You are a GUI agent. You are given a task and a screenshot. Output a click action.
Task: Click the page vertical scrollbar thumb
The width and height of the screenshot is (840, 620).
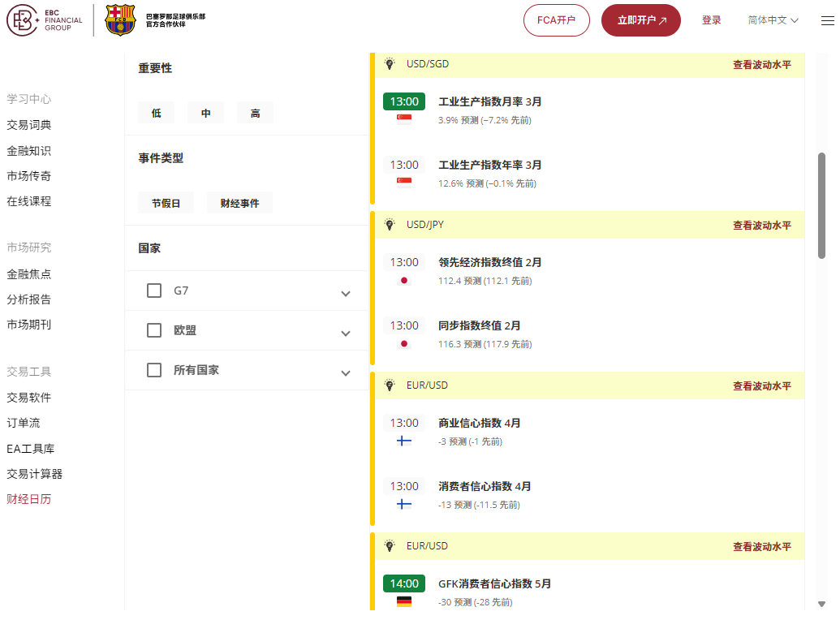[821, 205]
